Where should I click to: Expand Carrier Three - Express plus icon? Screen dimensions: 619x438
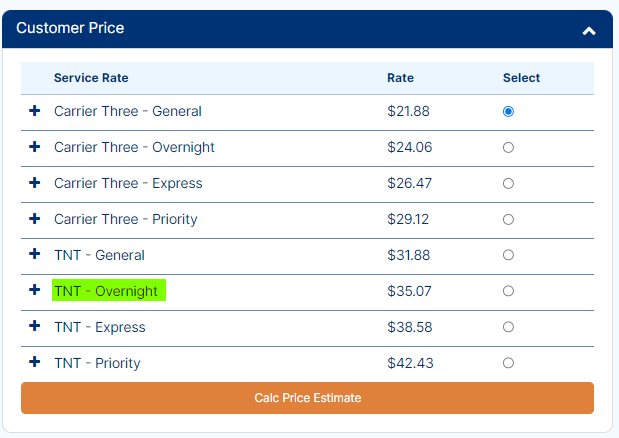click(x=35, y=183)
